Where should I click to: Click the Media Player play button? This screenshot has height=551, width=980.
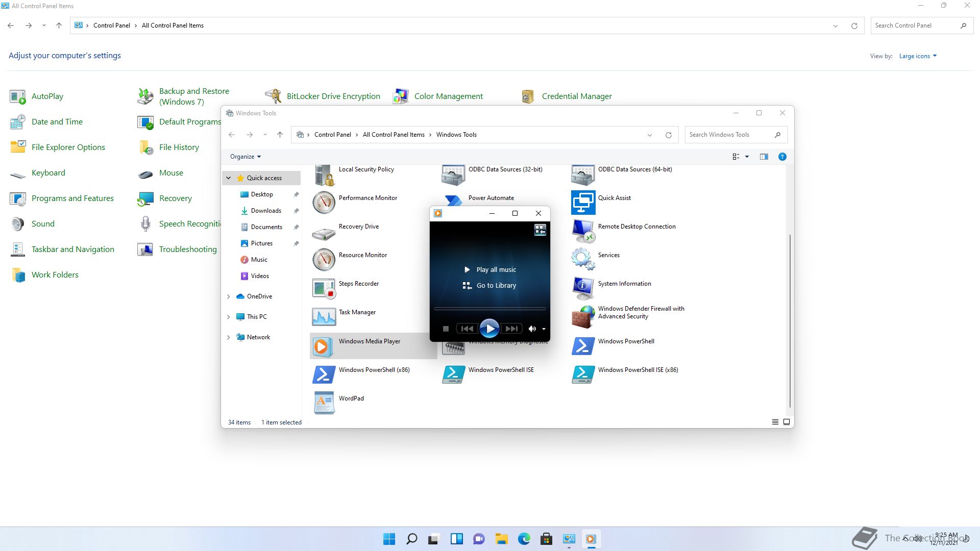coord(489,329)
